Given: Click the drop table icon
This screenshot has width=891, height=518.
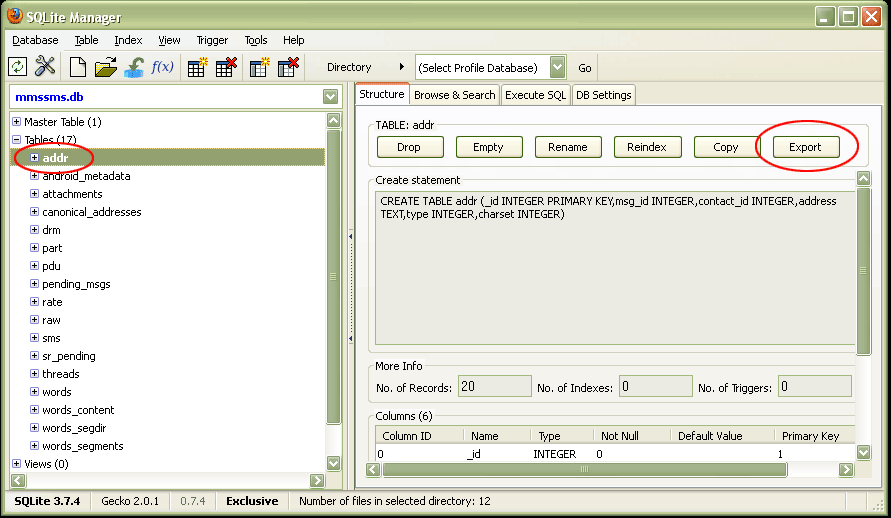Looking at the screenshot, I should point(226,67).
